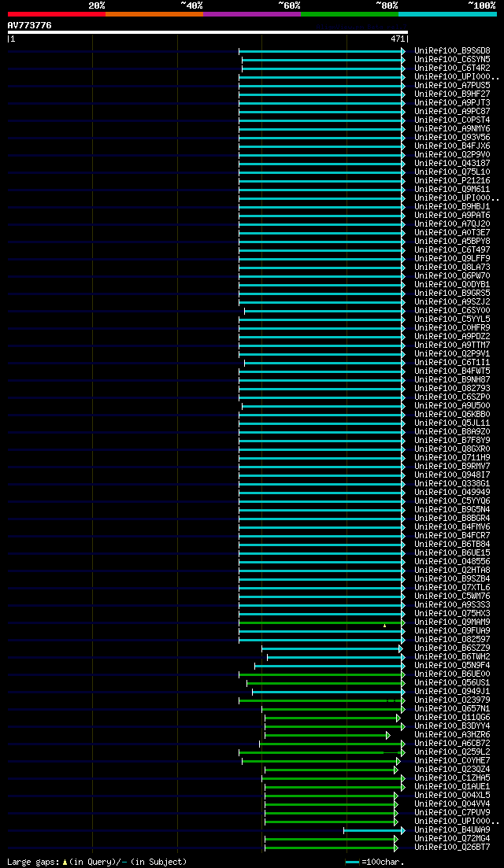Select hit UniRef100_Q711H9
This screenshot has height=868, width=504.
pyautogui.click(x=452, y=457)
